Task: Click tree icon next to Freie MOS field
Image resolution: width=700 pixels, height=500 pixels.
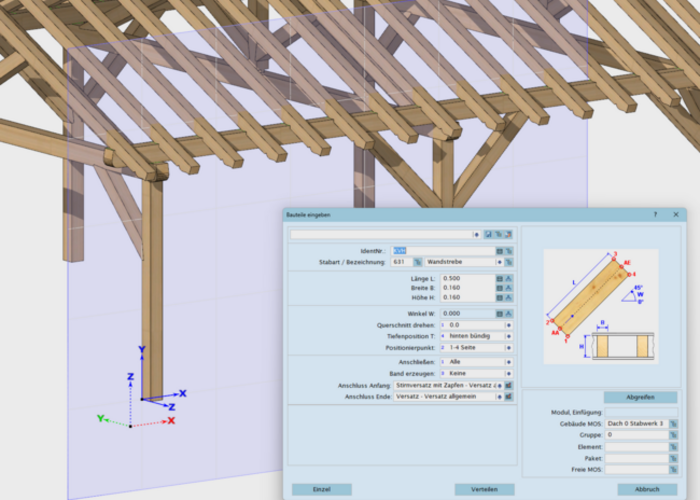Action: (673, 470)
